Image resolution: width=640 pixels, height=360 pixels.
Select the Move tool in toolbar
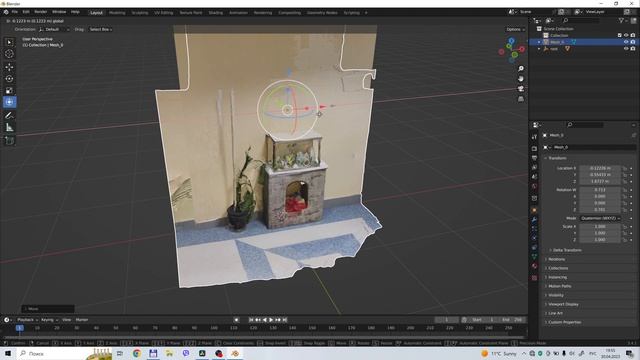click(9, 67)
